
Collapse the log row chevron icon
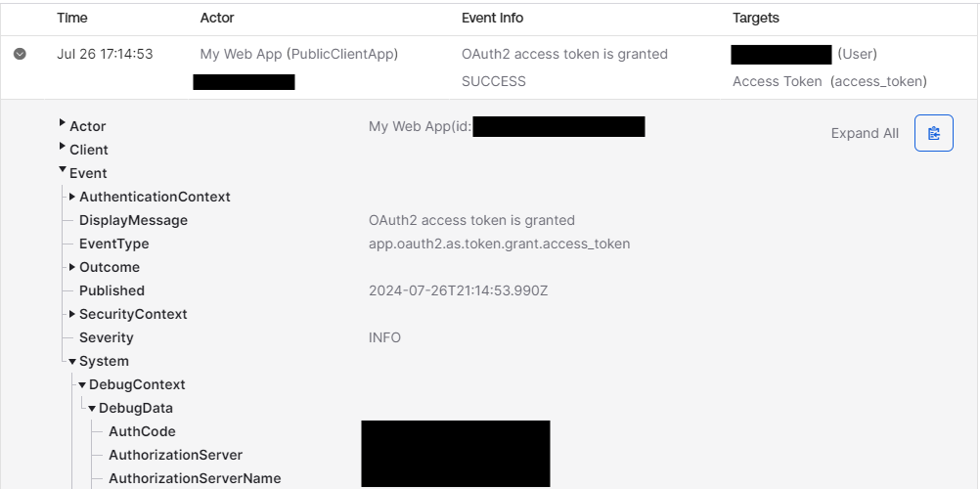(x=20, y=55)
